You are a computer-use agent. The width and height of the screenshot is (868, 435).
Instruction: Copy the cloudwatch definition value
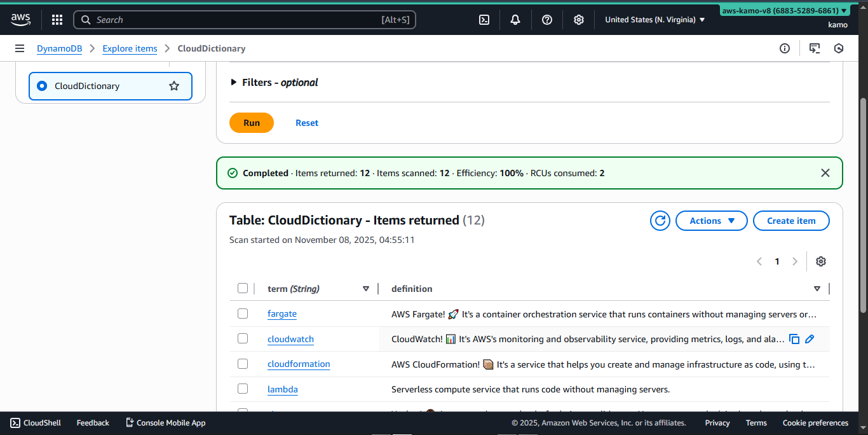click(x=794, y=338)
